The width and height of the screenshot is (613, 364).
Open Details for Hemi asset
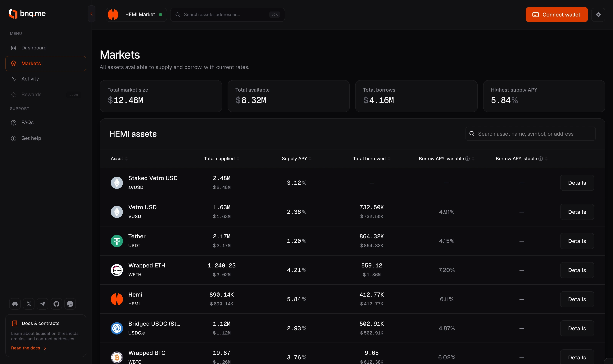[577, 299]
